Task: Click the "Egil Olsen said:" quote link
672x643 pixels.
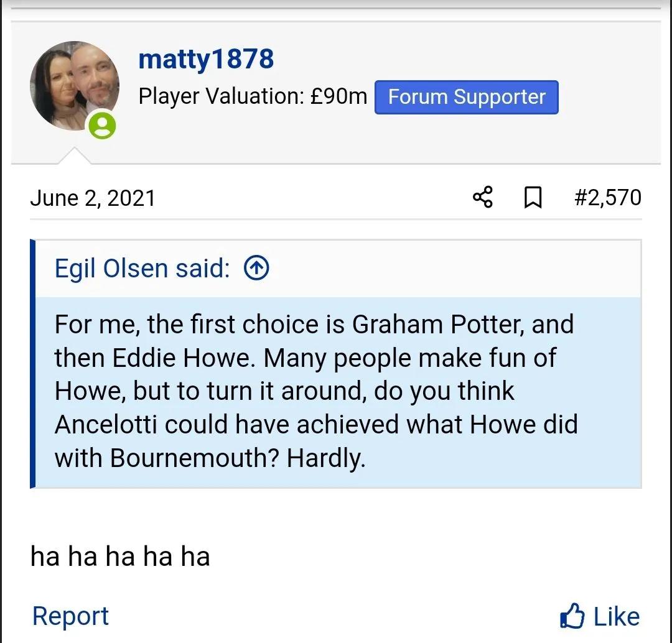Action: pyautogui.click(x=142, y=269)
